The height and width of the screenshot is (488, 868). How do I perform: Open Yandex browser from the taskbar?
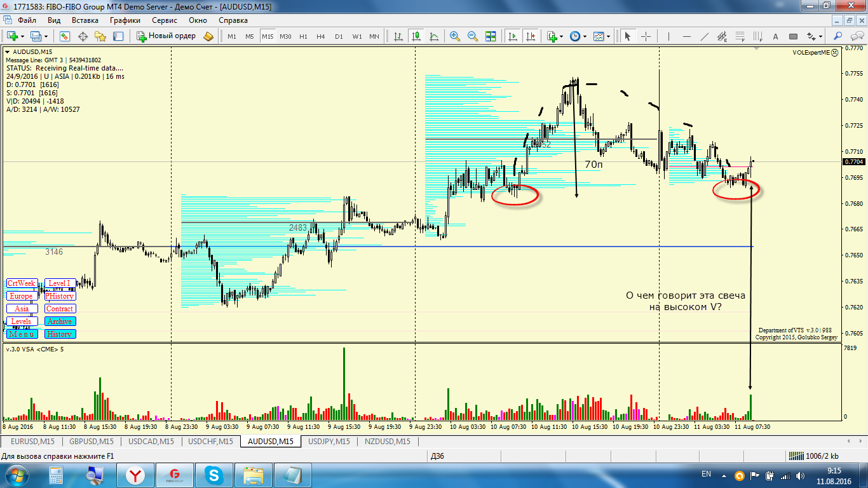coord(134,475)
